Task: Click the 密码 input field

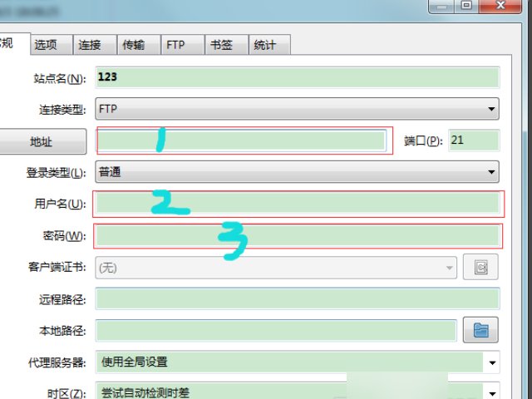Action: pos(298,236)
